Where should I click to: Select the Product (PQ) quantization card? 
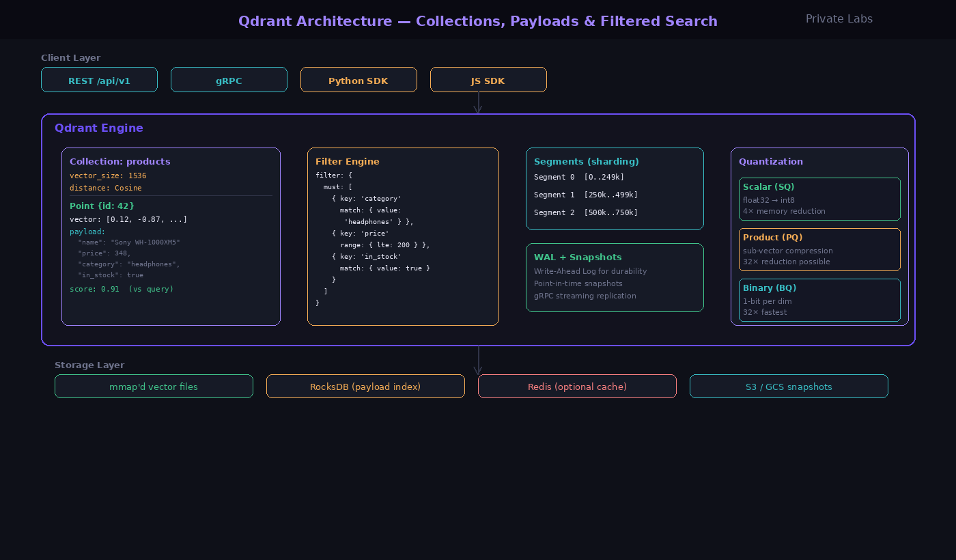819,249
